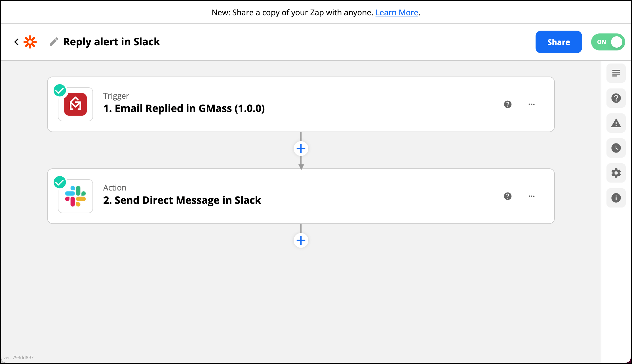Click the settings gear sidebar icon
Screen dimensions: 632x364
pos(616,172)
